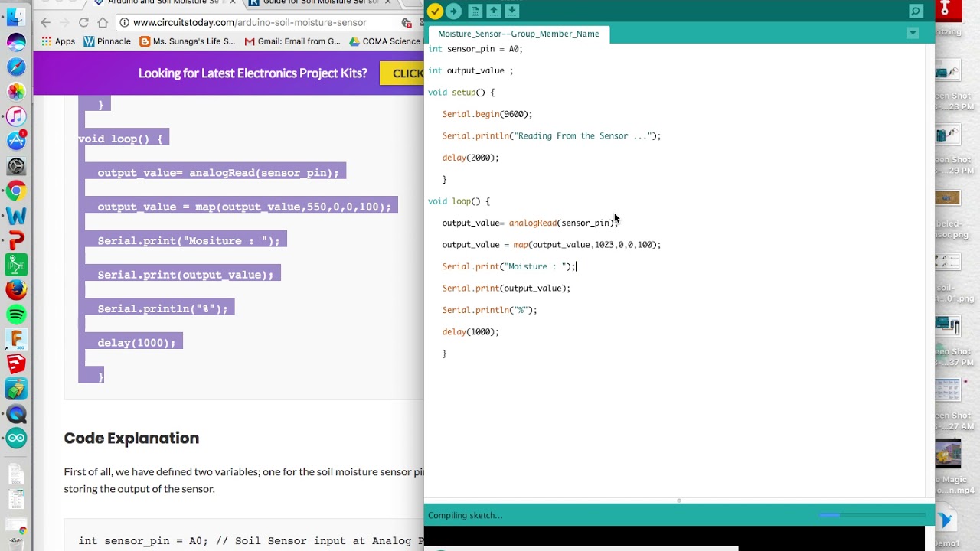
Task: Click the "Compiling sketch..." status text
Action: click(465, 515)
